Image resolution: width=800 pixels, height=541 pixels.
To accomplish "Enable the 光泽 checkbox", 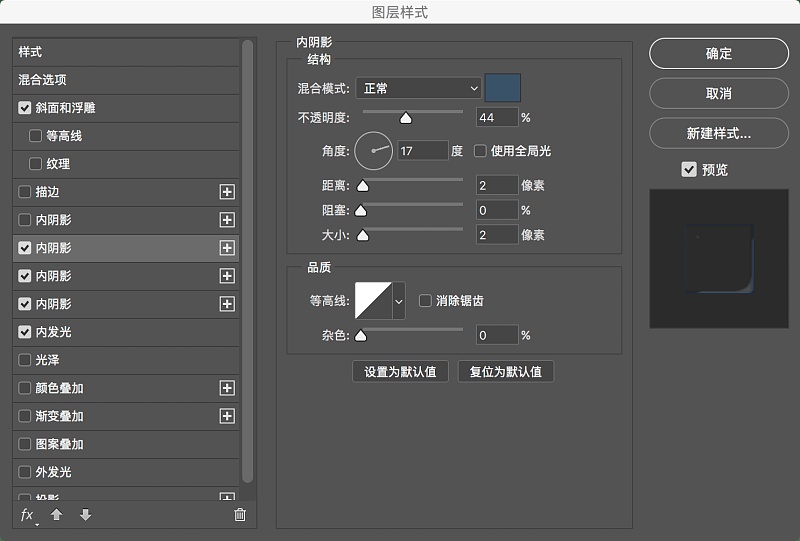I will click(x=24, y=360).
